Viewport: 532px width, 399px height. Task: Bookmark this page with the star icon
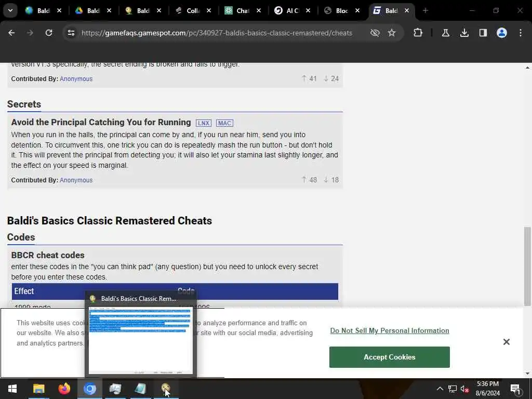pyautogui.click(x=392, y=33)
